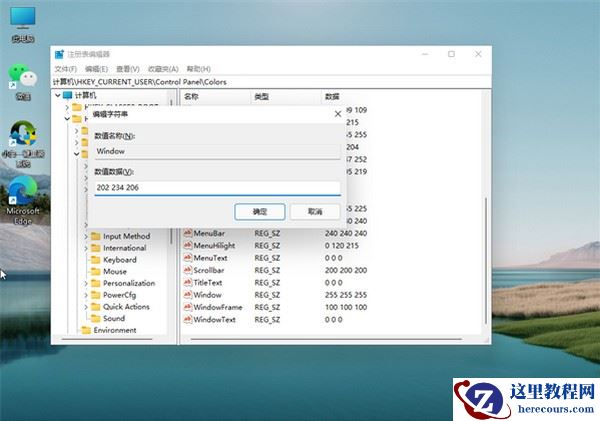Click the Computer root node icon
Image resolution: width=600 pixels, height=421 pixels.
pos(68,95)
